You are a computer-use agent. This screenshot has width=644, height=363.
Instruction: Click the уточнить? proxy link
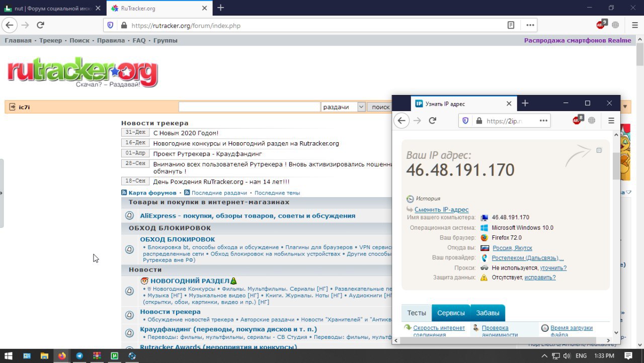click(553, 268)
